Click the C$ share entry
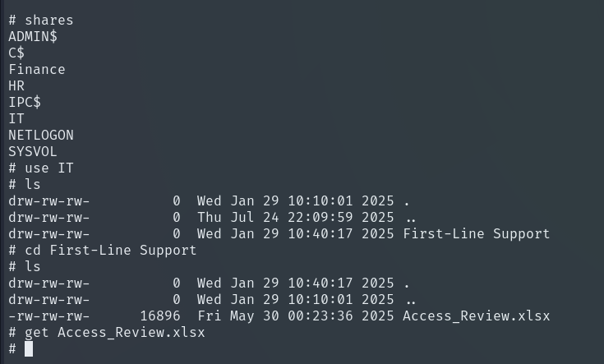 tap(16, 53)
